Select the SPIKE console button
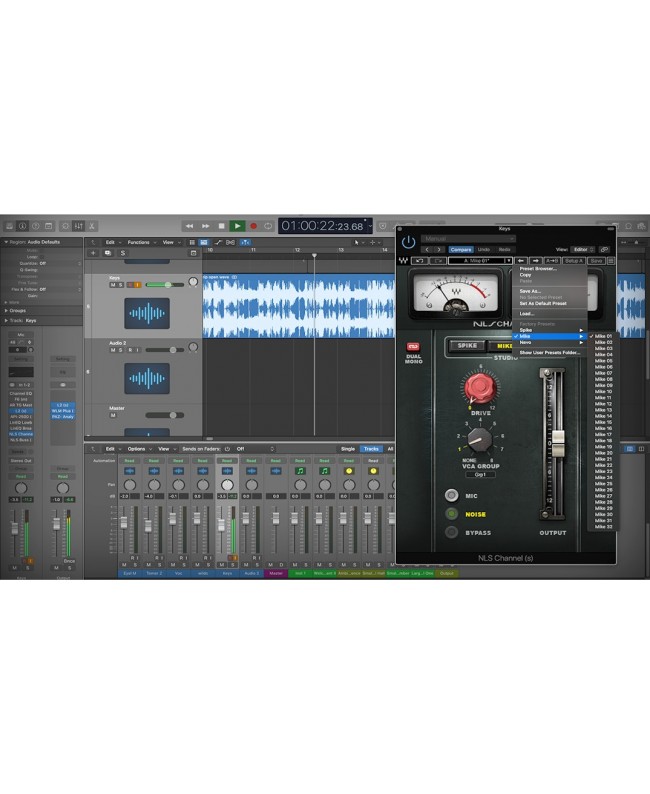This screenshot has height=794, width=650. (467, 346)
